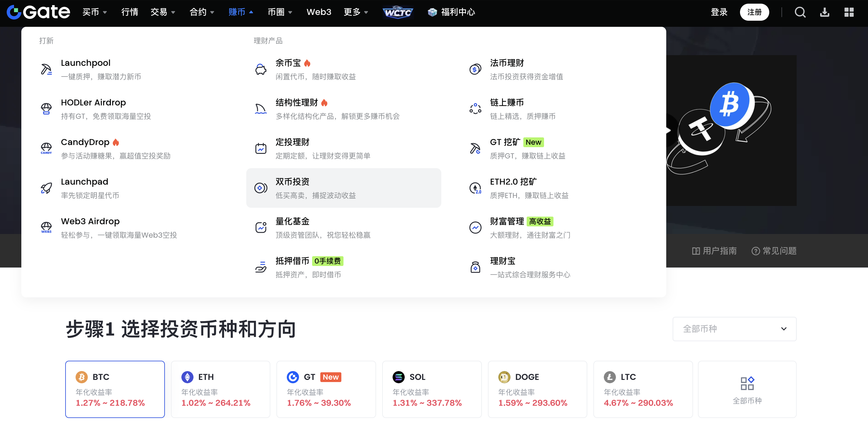Open the 福利中心 gift box icon
This screenshot has height=432, width=868.
point(433,12)
